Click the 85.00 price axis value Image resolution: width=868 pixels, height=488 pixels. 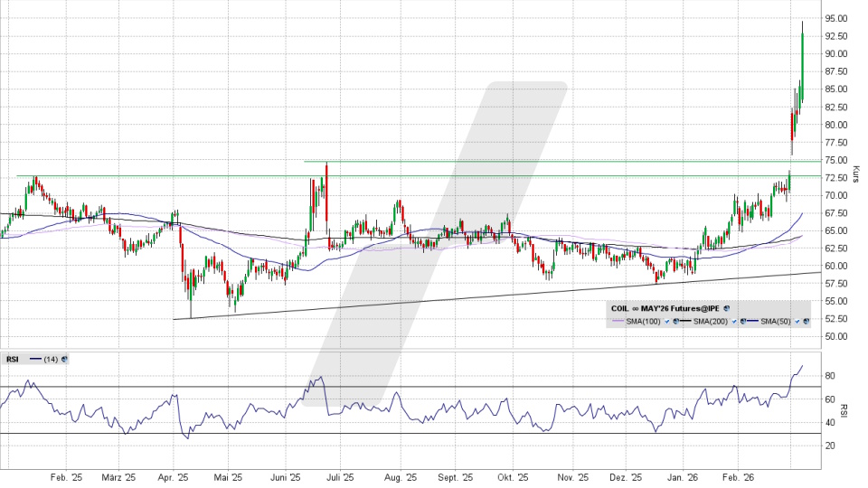point(835,89)
